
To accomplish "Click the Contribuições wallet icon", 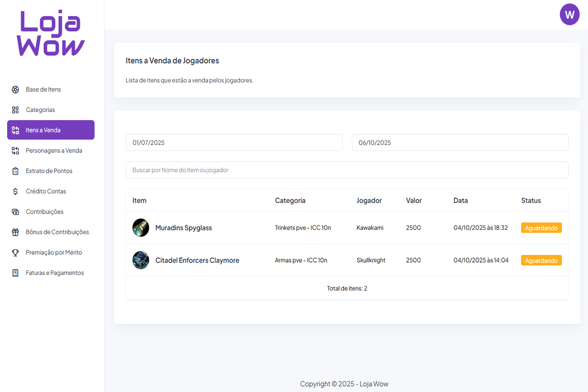I will click(x=15, y=212).
